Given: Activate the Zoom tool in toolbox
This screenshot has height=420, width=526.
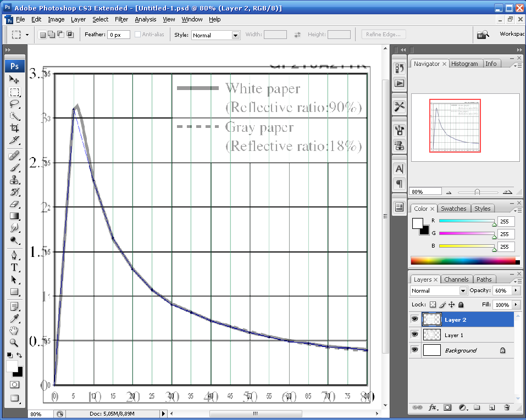Looking at the screenshot, I should pos(15,342).
